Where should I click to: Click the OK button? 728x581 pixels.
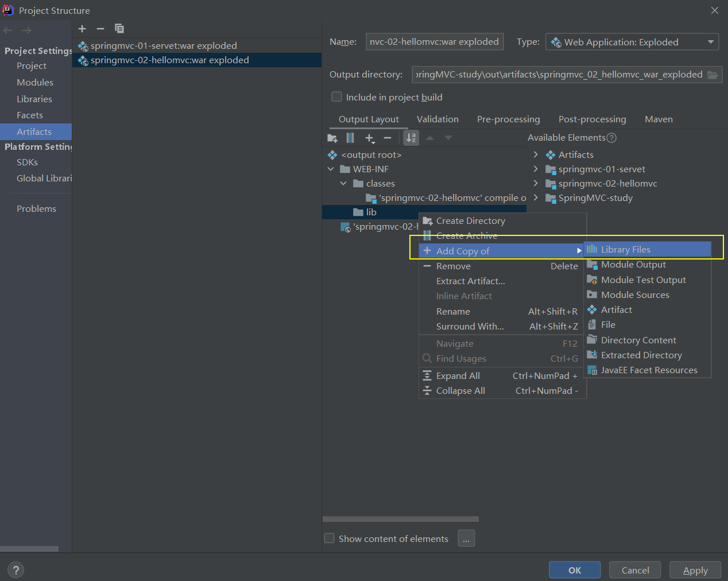575,570
